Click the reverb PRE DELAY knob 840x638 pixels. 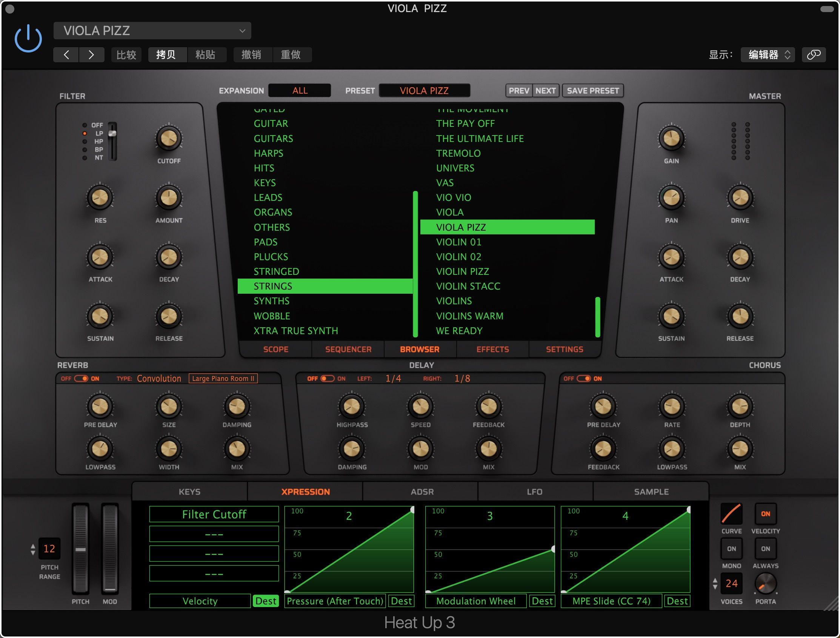click(x=100, y=407)
